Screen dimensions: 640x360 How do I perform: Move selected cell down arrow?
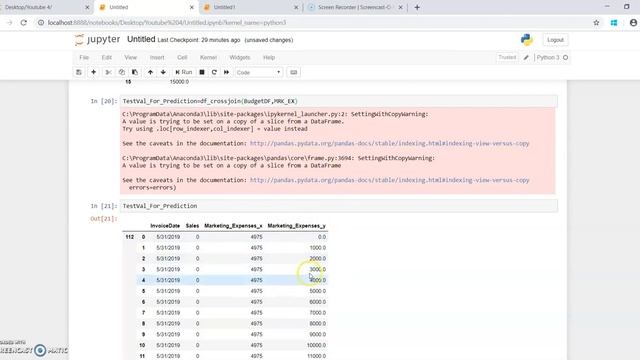(x=163, y=72)
